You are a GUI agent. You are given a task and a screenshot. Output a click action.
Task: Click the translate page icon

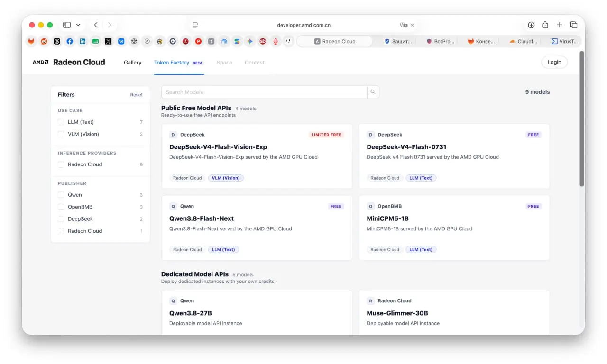[x=404, y=25]
